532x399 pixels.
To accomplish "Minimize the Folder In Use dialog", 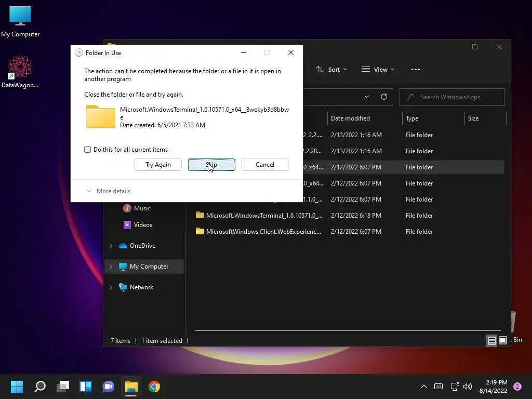I will [x=244, y=52].
